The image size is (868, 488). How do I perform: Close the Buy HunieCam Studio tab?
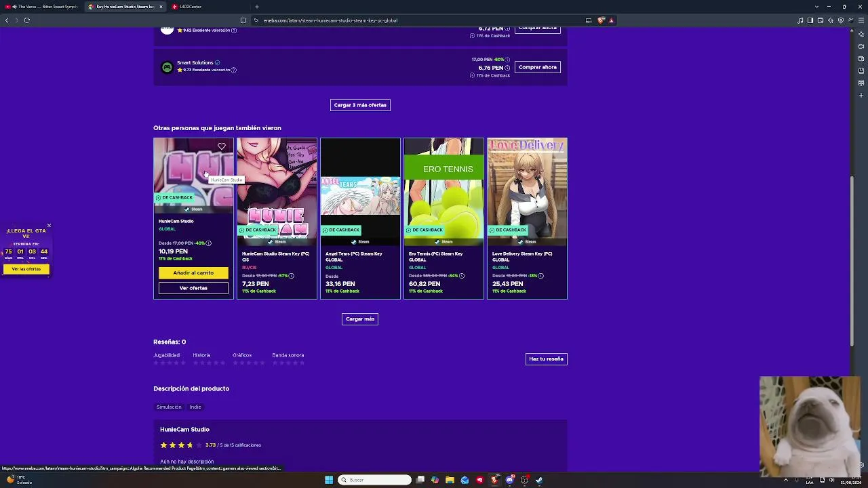(161, 7)
